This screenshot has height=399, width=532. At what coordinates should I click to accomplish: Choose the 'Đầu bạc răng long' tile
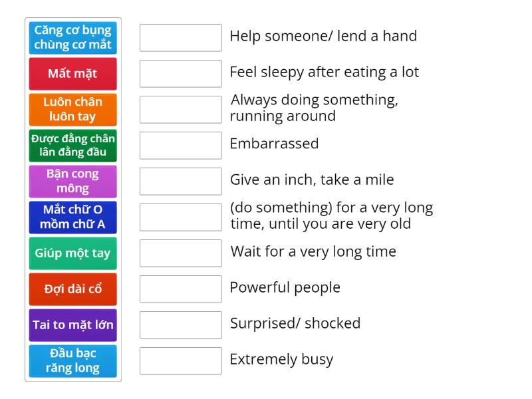(x=73, y=361)
